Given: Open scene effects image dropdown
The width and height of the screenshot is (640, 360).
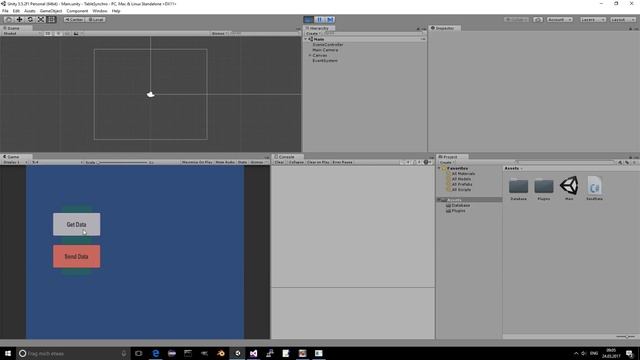Looking at the screenshot, I should [78, 33].
